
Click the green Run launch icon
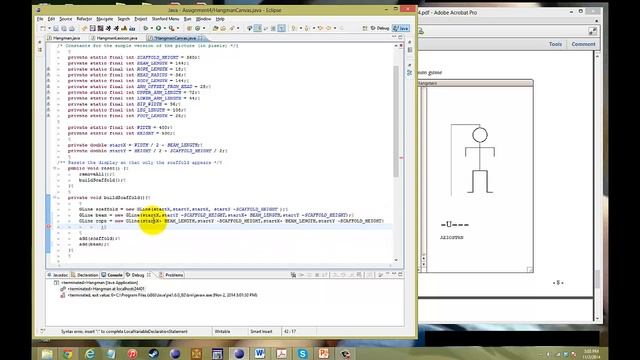click(x=158, y=28)
